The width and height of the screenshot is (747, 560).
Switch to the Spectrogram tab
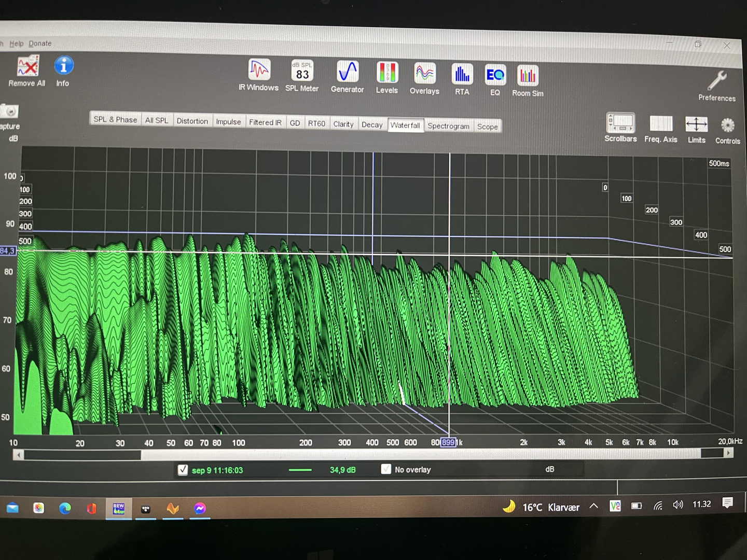(448, 126)
